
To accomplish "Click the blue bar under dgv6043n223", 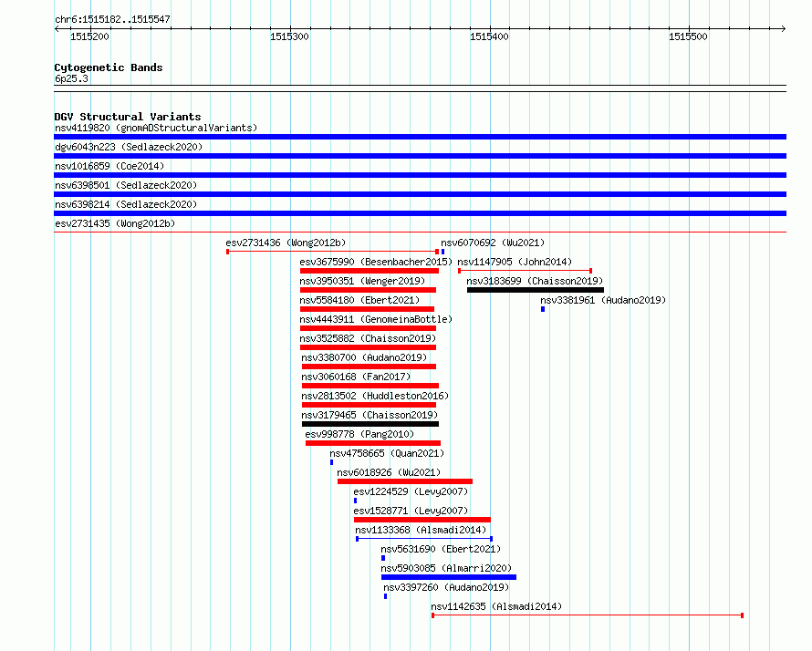I will click(420, 156).
